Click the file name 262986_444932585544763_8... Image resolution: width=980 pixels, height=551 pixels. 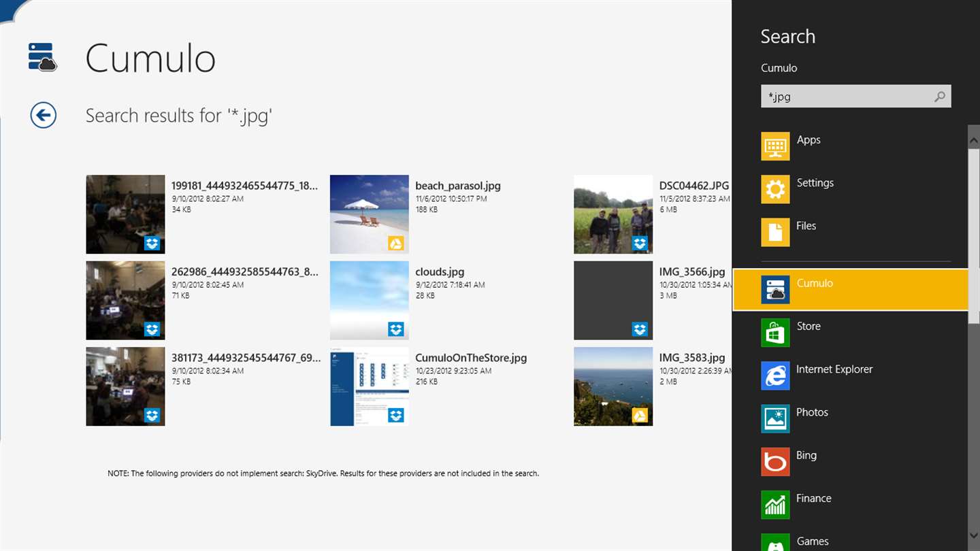[x=245, y=271]
